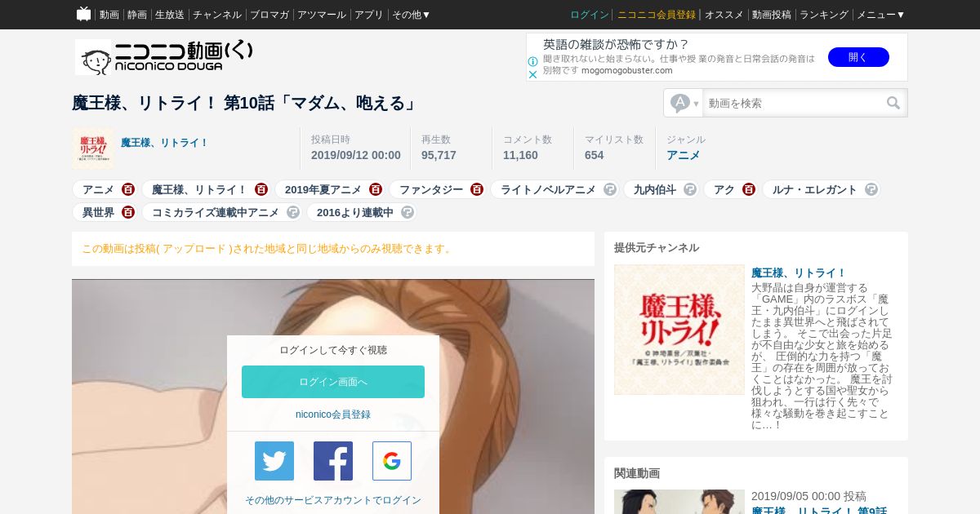Click the Niconico TV icon in top bar

coord(83,14)
